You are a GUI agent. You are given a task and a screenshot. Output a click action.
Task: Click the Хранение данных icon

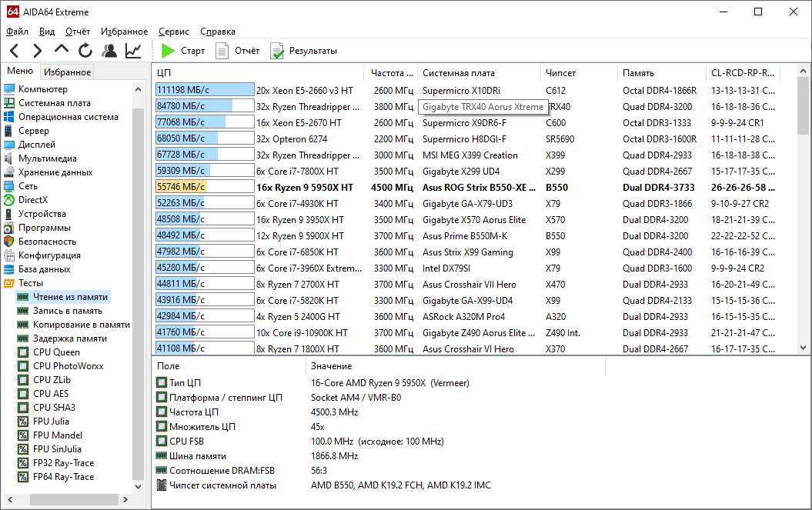[8, 172]
